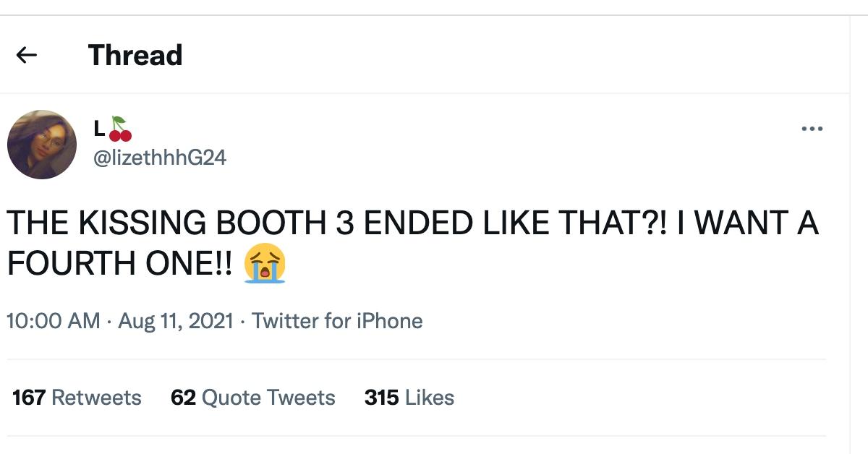Viewport: 868px width, 454px height.
Task: Click the back navigation control in the header
Action: click(27, 54)
